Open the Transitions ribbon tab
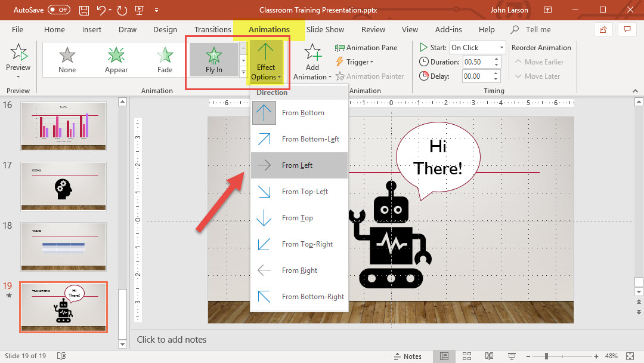 [212, 29]
